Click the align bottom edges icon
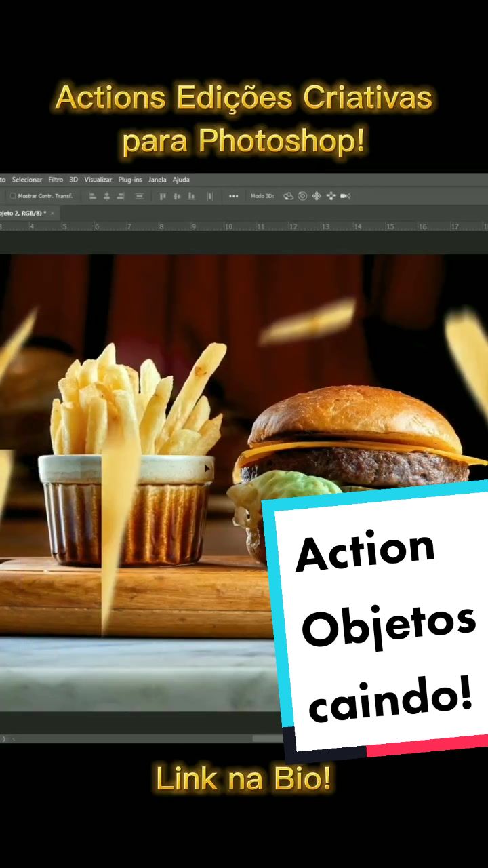This screenshot has width=488, height=868. click(x=191, y=196)
